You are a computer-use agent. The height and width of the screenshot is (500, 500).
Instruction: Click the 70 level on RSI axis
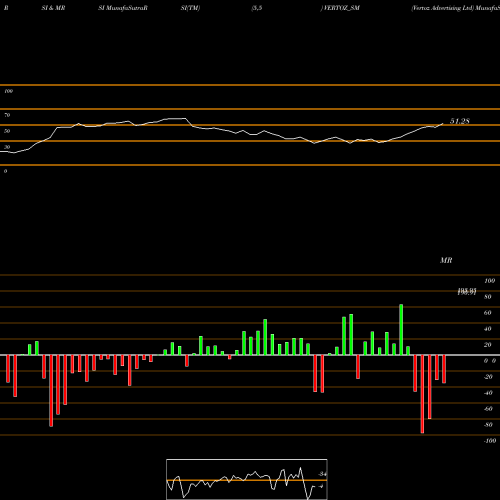pos(7,115)
